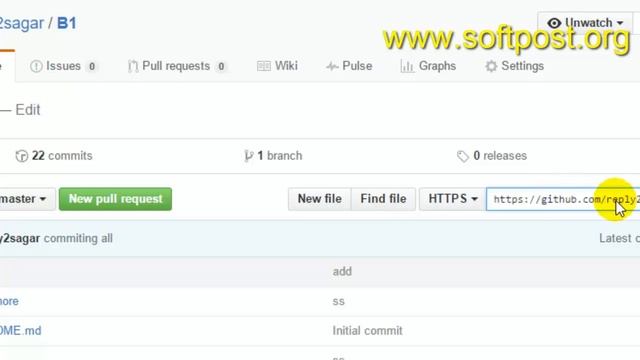Open the gitignore file link
640x360 pixels.
9,301
